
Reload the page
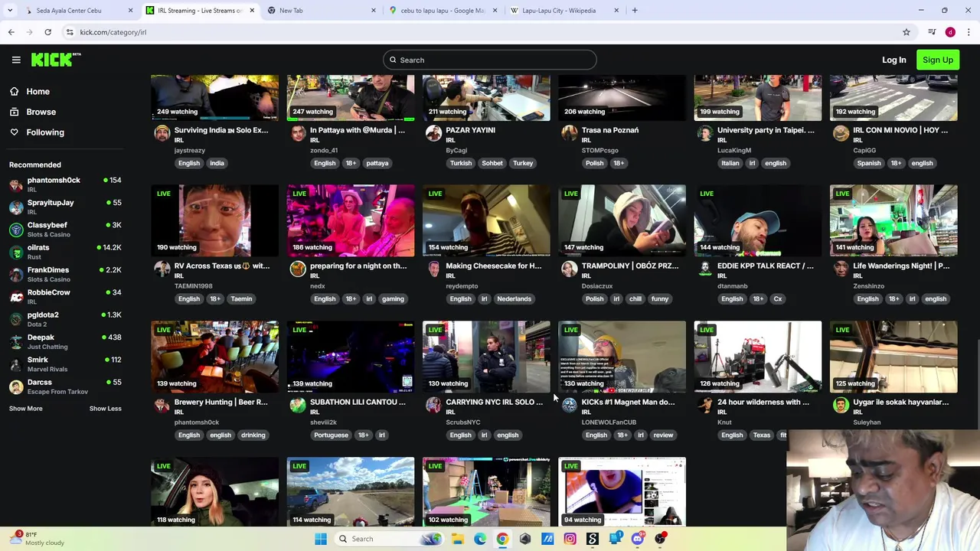[47, 32]
